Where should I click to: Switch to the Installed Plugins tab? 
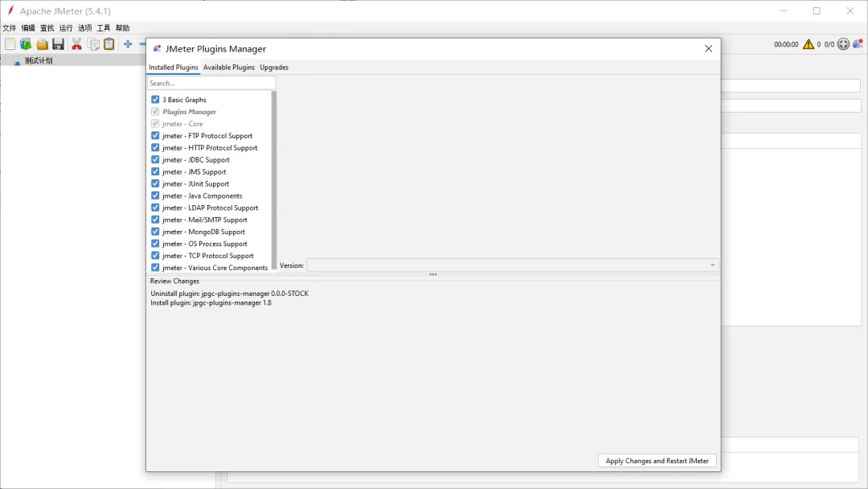pos(174,68)
